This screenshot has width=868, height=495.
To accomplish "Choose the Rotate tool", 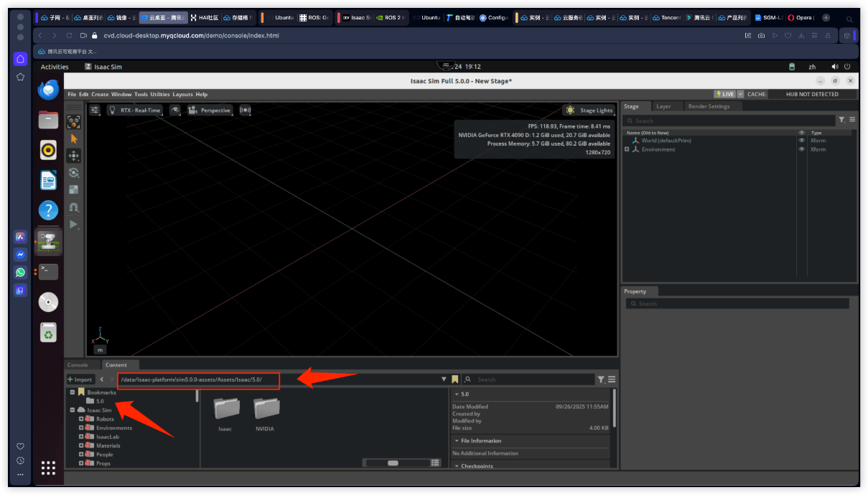I will (74, 173).
